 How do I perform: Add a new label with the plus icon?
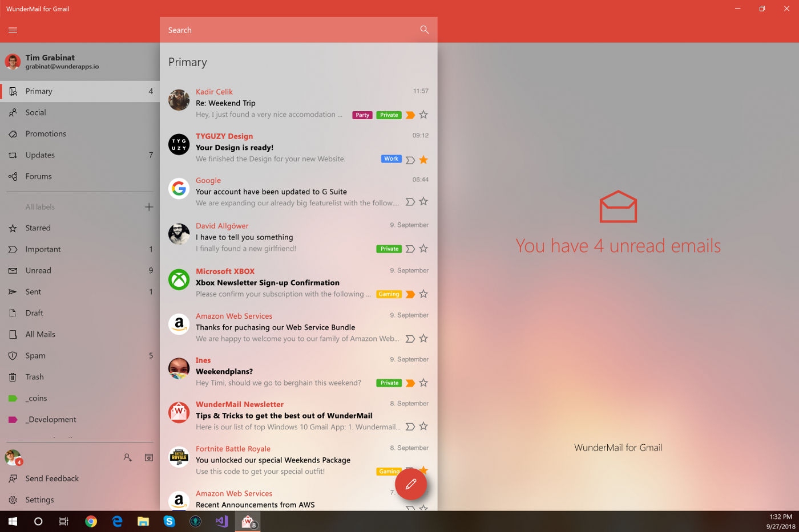(149, 207)
